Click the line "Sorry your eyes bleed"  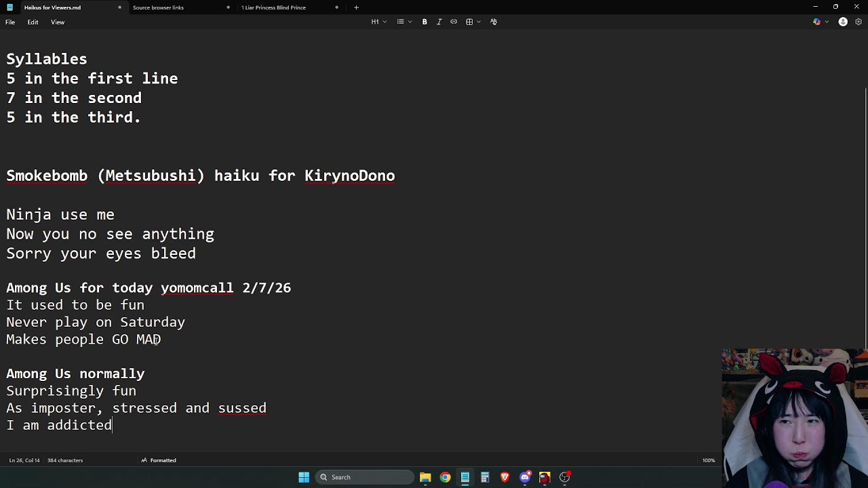(x=101, y=253)
